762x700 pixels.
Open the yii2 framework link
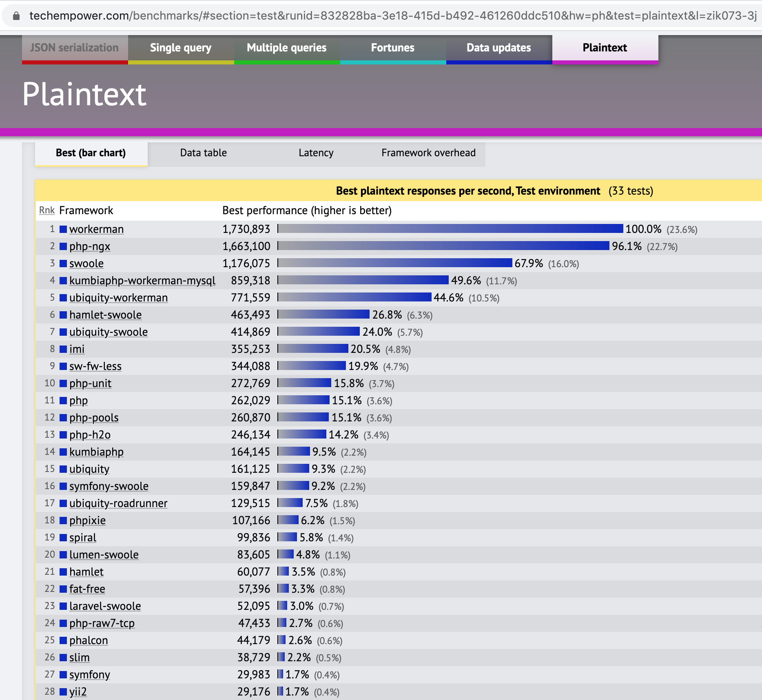tap(78, 692)
